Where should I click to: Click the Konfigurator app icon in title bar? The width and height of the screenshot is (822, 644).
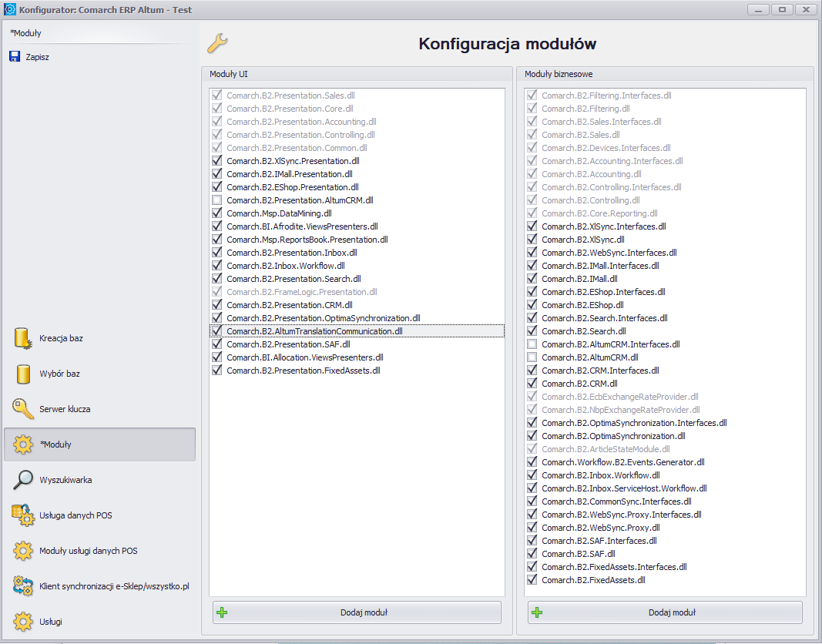tap(9, 9)
